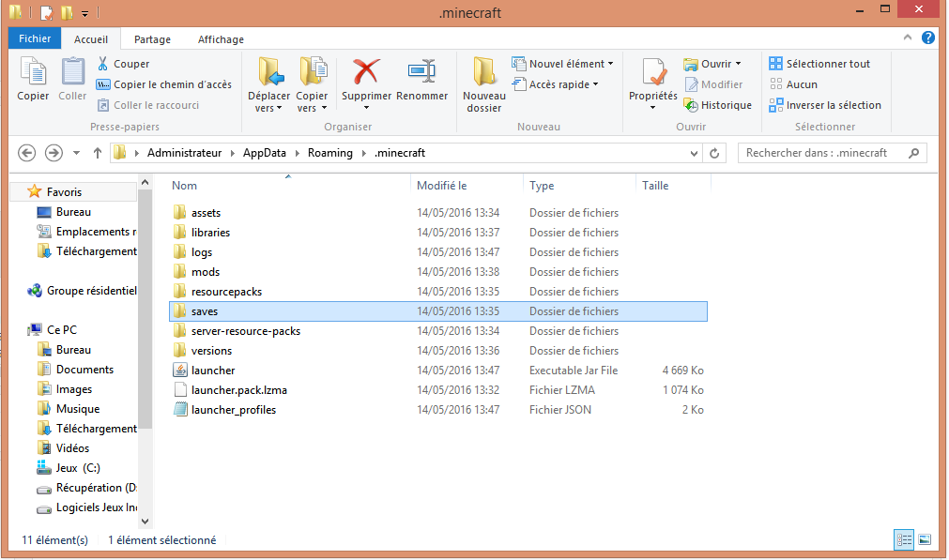The height and width of the screenshot is (560, 949).
Task: Collapse the ribbon with the chevron
Action: tap(908, 38)
